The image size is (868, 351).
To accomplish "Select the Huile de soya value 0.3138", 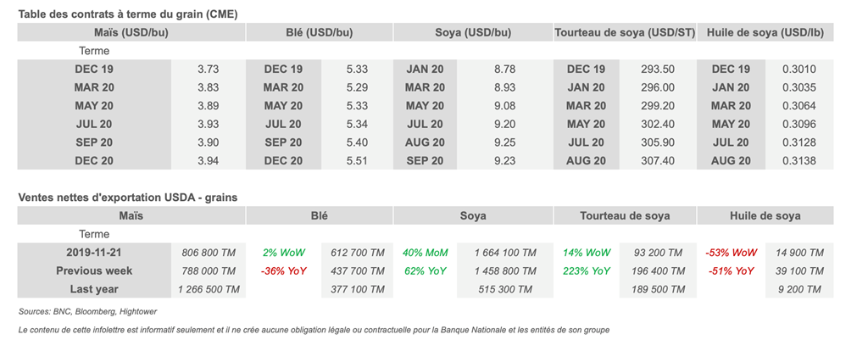I will click(799, 161).
